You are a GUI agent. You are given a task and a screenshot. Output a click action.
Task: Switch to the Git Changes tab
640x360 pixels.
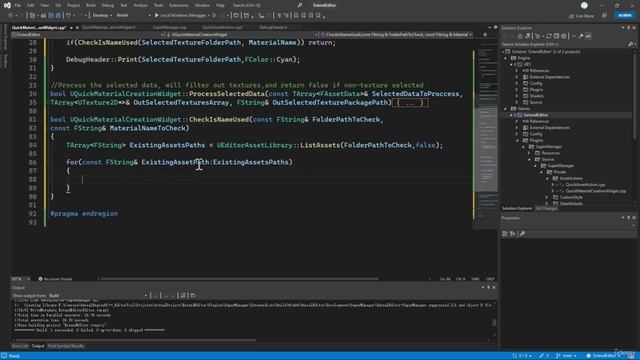pyautogui.click(x=546, y=209)
